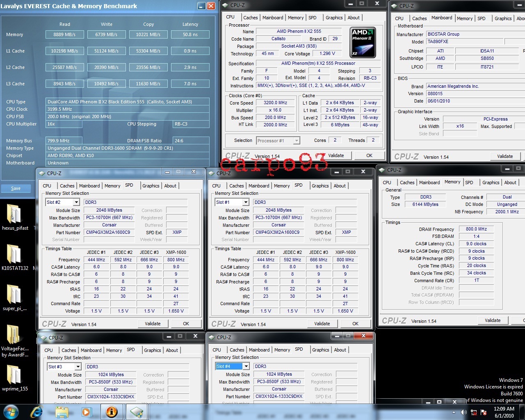525x420 pixels.
Task: Open the highlighted Slot #4 dropdown
Action: 246,366
